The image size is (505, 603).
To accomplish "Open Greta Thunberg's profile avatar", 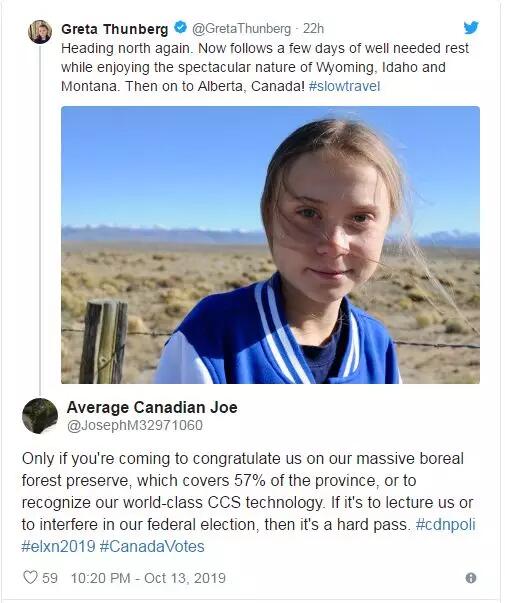I will (x=40, y=32).
